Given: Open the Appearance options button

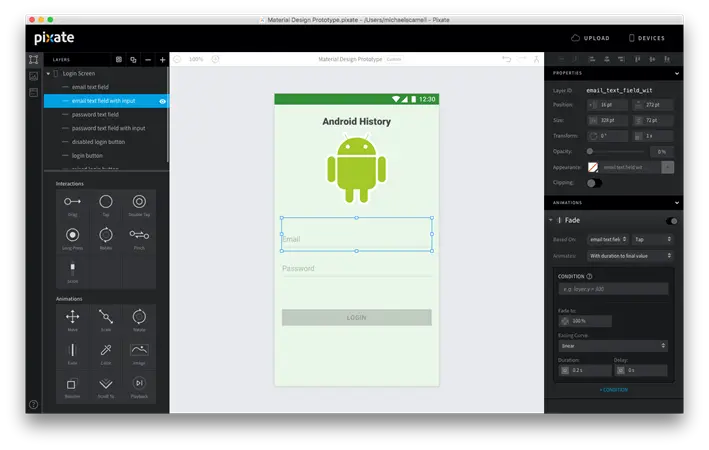Looking at the screenshot, I should click(667, 167).
